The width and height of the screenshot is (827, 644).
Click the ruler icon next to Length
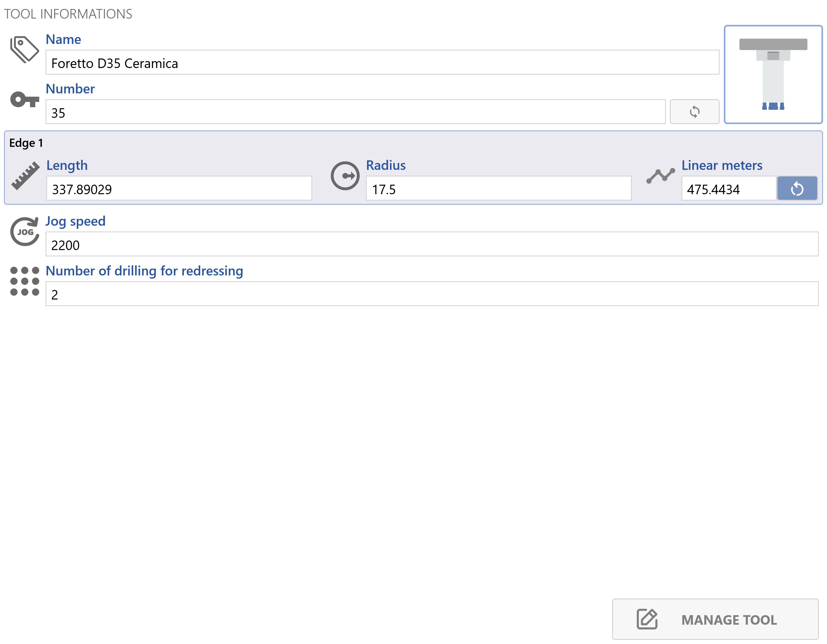click(25, 176)
